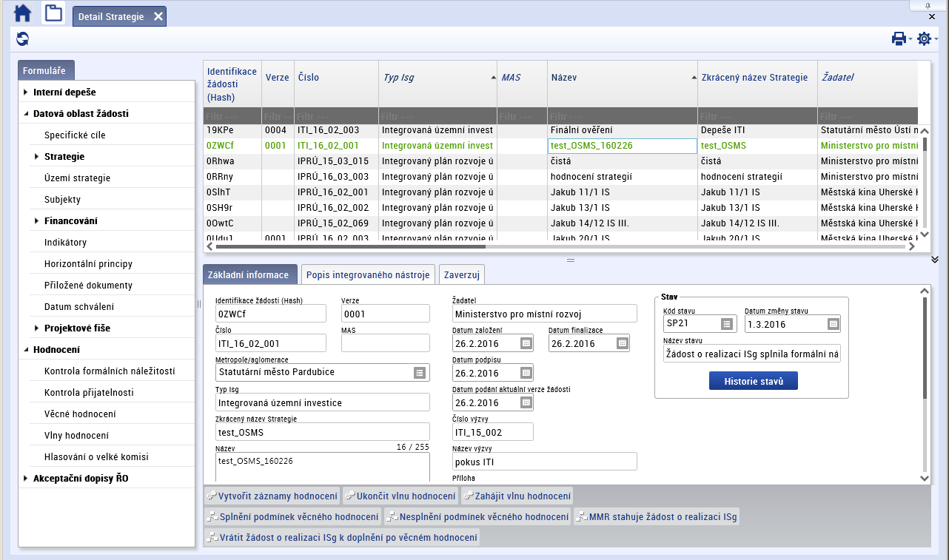Viewport: 949px width, 560px height.
Task: Open Specifické cíle form
Action: (x=75, y=135)
